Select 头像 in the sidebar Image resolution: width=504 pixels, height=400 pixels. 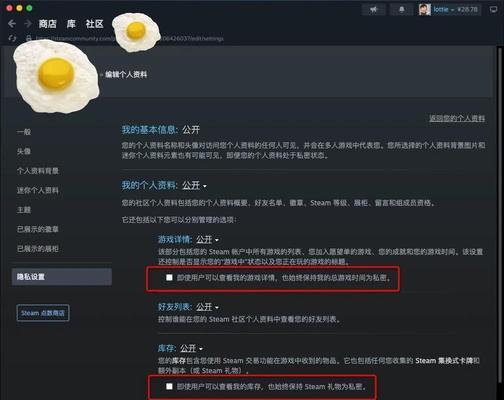click(x=24, y=151)
